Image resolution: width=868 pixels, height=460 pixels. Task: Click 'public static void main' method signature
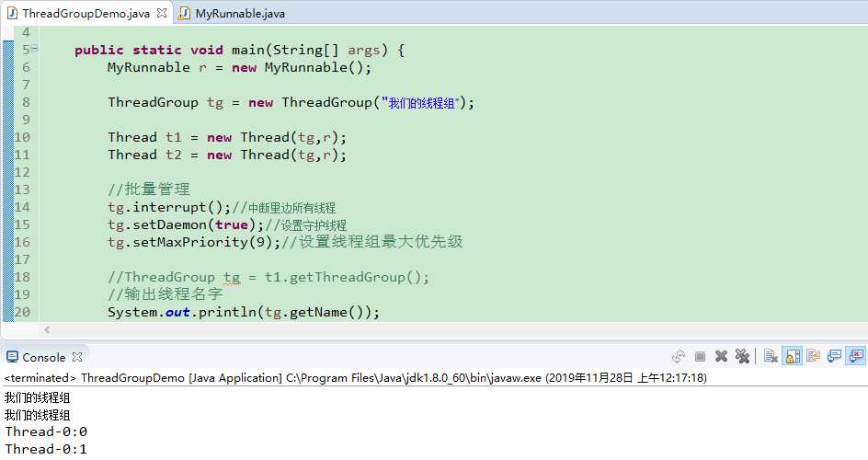point(239,51)
